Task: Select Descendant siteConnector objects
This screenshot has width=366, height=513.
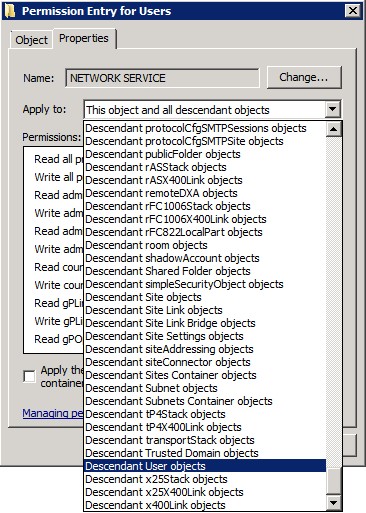Action: 205,362
